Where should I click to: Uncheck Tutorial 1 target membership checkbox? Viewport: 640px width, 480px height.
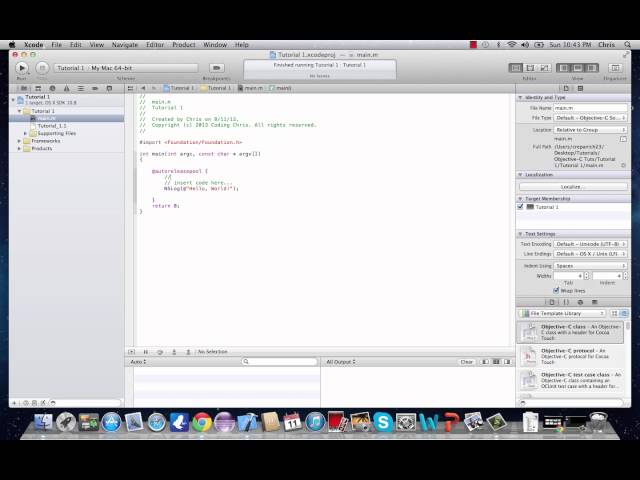pyautogui.click(x=520, y=207)
